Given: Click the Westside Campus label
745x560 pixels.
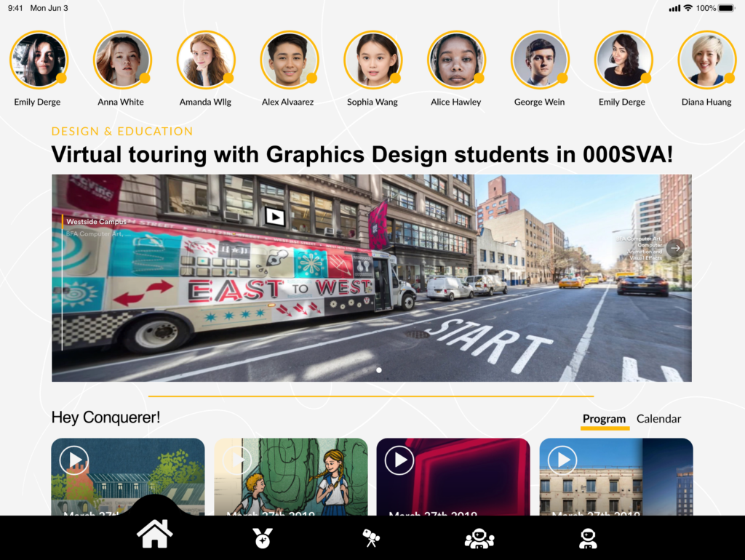Looking at the screenshot, I should pos(96,221).
